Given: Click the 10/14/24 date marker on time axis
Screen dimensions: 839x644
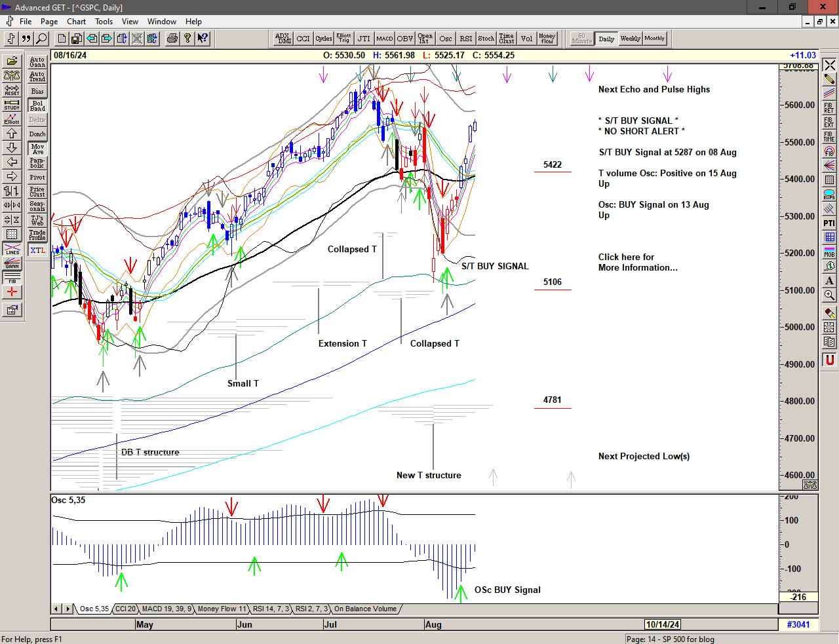Looking at the screenshot, I should tap(663, 624).
